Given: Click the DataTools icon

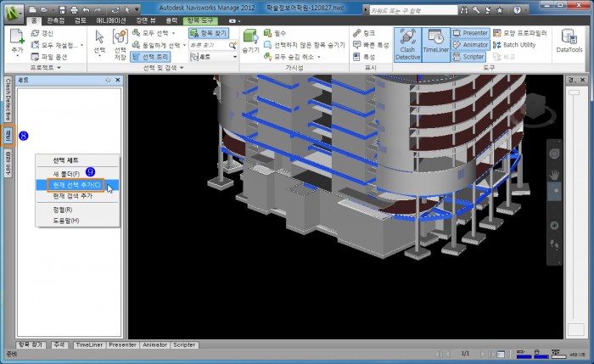Looking at the screenshot, I should [x=569, y=42].
